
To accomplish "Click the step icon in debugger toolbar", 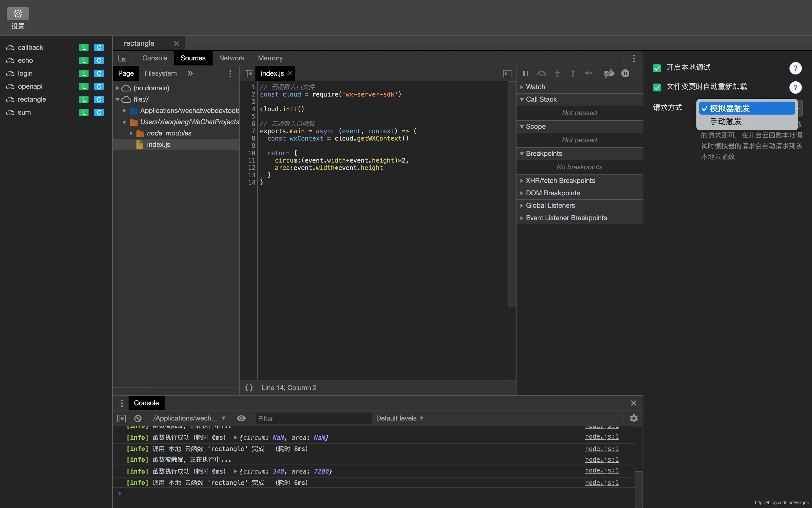I will (x=588, y=73).
